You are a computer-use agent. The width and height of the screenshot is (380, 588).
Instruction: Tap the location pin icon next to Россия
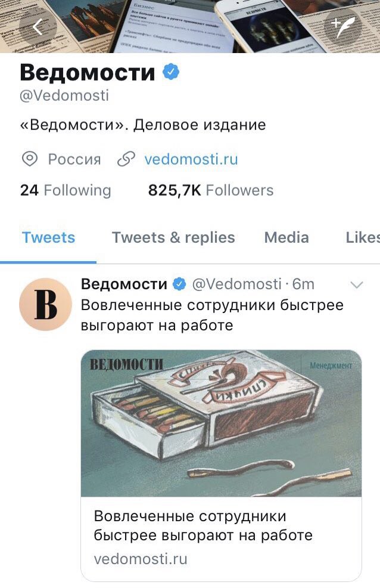[x=30, y=159]
